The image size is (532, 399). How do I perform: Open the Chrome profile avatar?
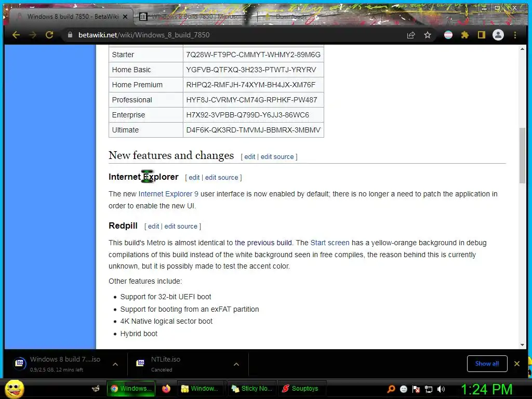click(x=498, y=35)
